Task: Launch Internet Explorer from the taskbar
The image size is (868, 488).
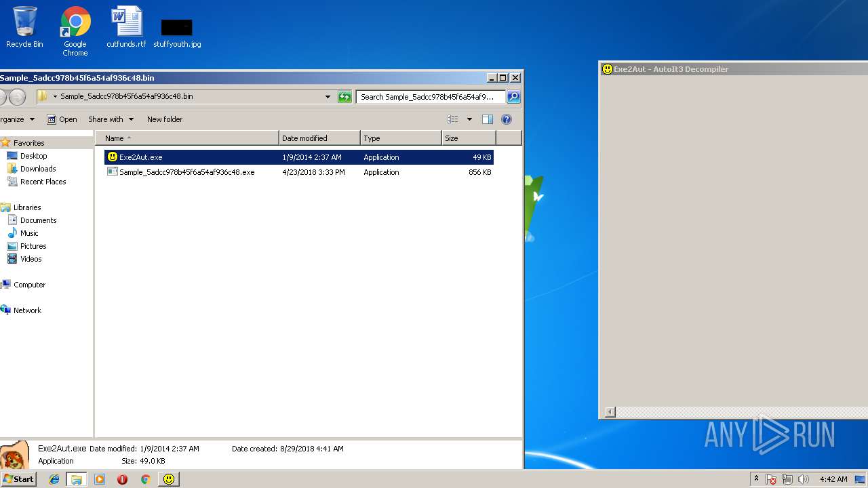Action: [54, 479]
